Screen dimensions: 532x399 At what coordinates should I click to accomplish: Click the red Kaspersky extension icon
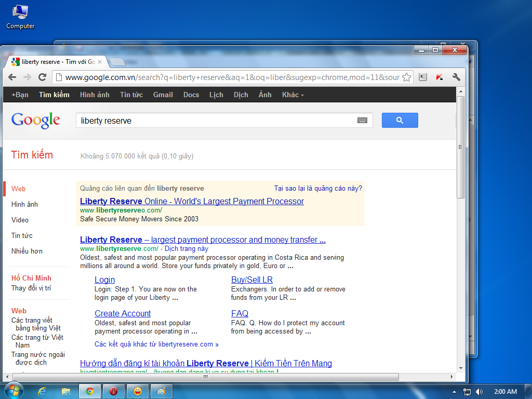click(x=440, y=77)
